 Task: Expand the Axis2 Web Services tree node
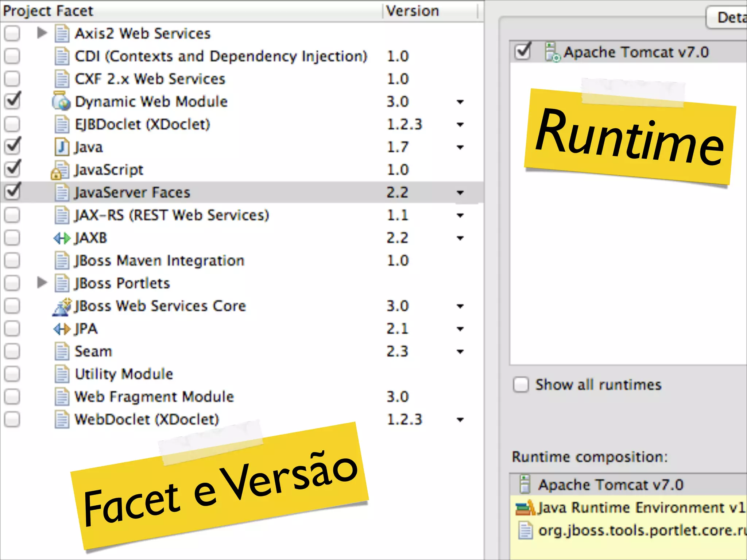42,33
